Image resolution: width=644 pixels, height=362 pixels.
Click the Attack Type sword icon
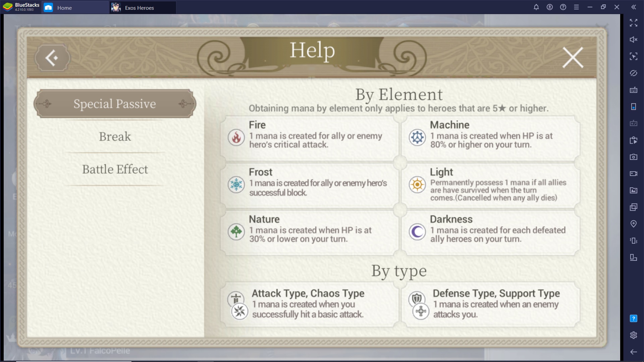tap(236, 298)
